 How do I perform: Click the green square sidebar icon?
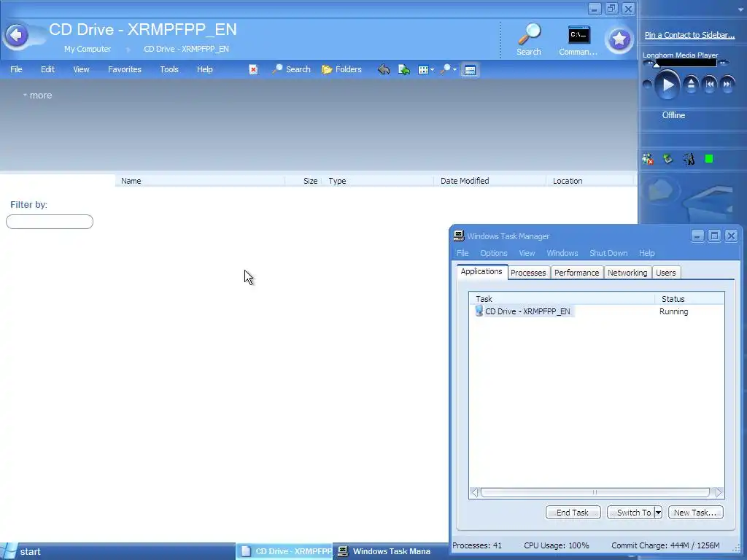pyautogui.click(x=709, y=159)
